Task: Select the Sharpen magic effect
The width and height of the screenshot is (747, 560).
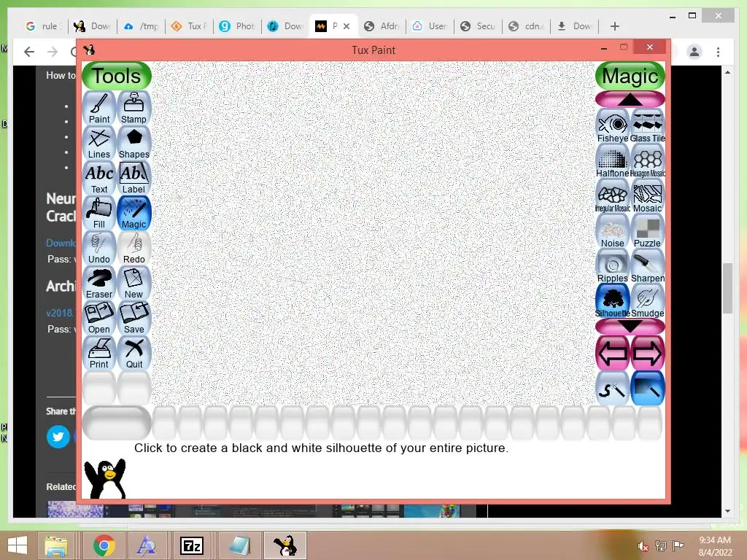Action: (x=648, y=266)
